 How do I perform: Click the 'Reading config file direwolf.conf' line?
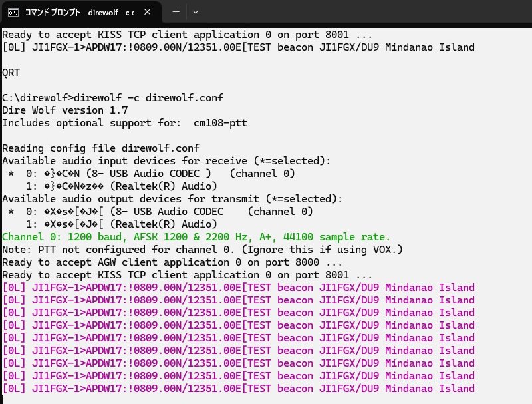coord(100,148)
